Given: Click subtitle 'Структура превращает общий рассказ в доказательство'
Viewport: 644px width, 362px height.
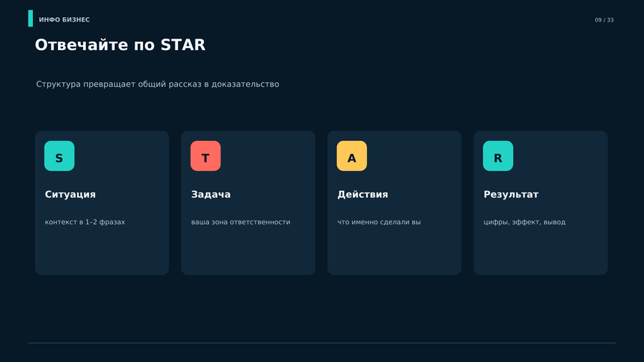Looking at the screenshot, I should point(157,84).
